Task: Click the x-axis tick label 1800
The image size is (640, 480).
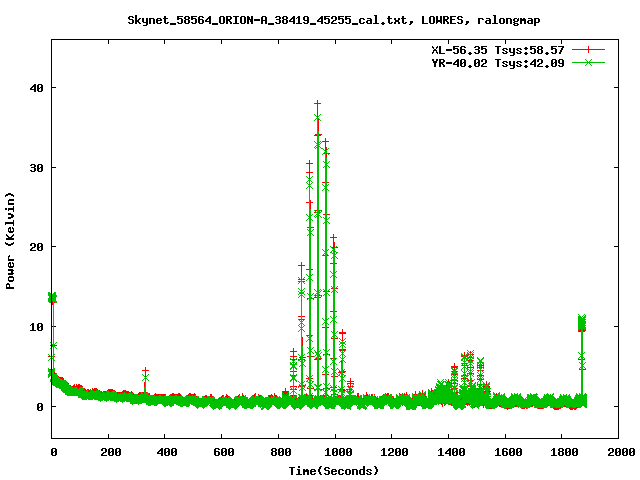Action: pyautogui.click(x=564, y=452)
